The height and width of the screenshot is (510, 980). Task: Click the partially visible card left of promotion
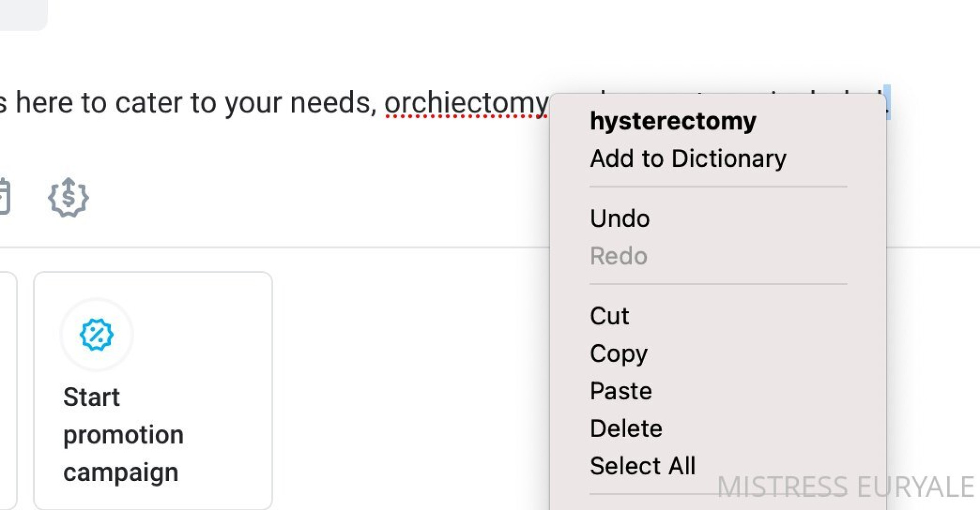(8, 390)
